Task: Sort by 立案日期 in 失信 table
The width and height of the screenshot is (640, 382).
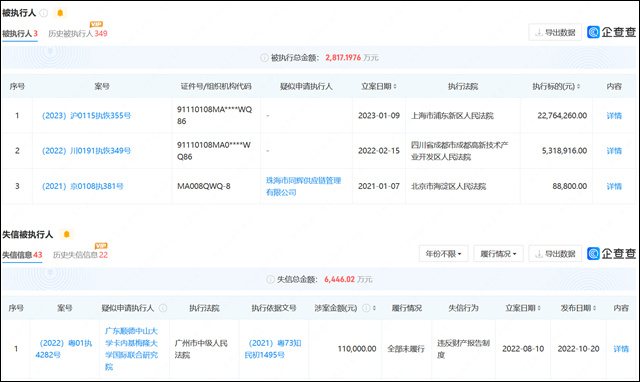Action: tap(539, 308)
